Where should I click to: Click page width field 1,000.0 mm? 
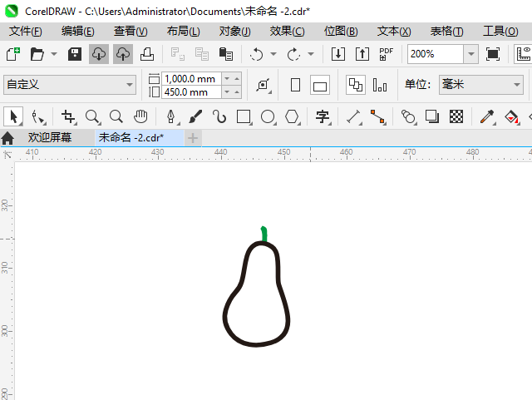point(192,79)
